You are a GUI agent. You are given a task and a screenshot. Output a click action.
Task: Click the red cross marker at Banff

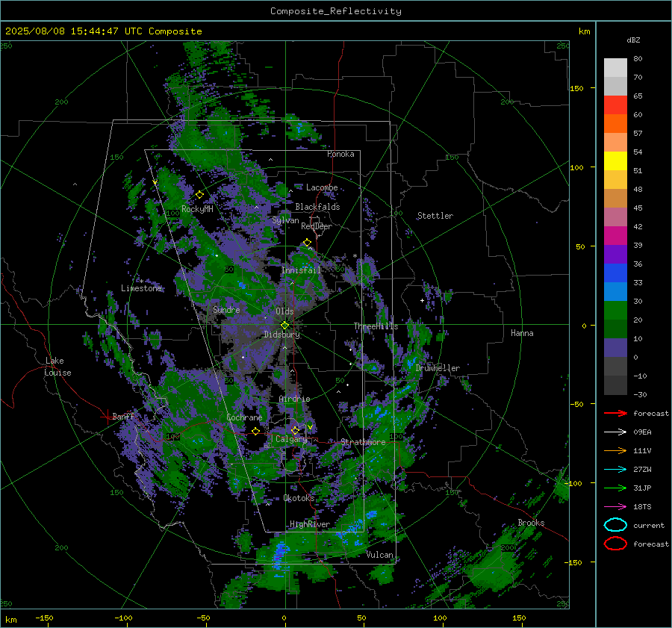pyautogui.click(x=107, y=417)
